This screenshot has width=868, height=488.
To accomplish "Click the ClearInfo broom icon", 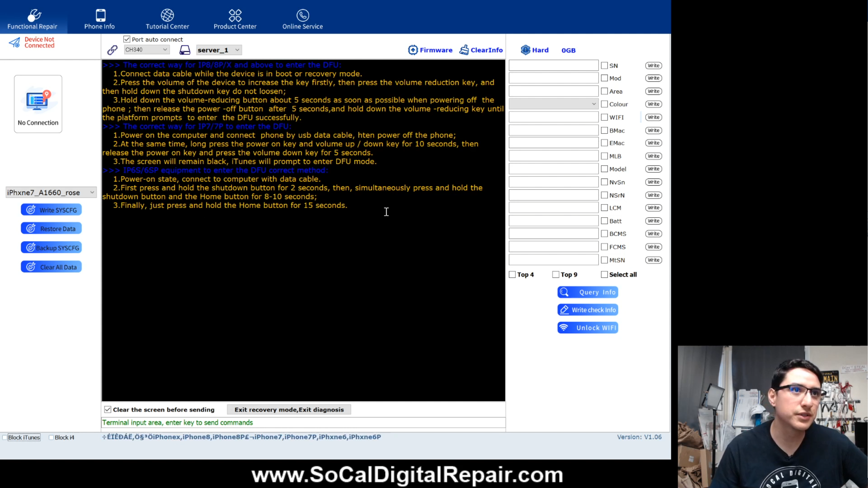I will coord(464,50).
